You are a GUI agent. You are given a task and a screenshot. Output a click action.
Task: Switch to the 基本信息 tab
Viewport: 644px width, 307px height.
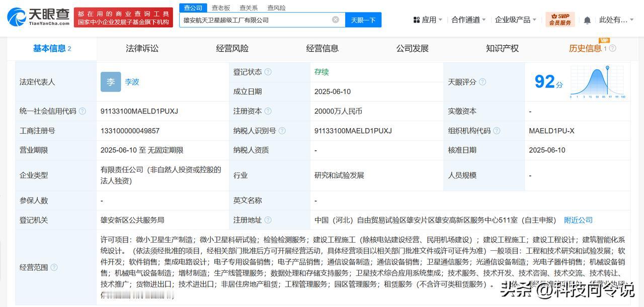[52, 49]
